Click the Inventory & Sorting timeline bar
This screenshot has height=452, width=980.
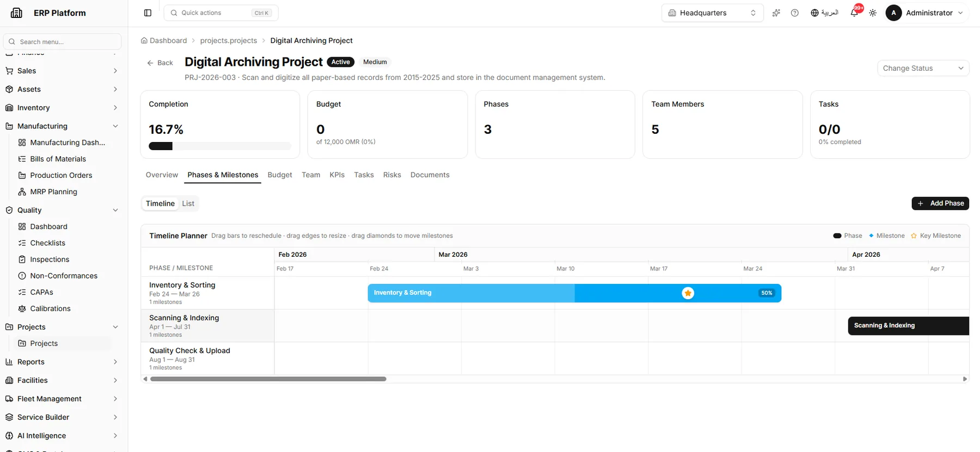pos(574,293)
